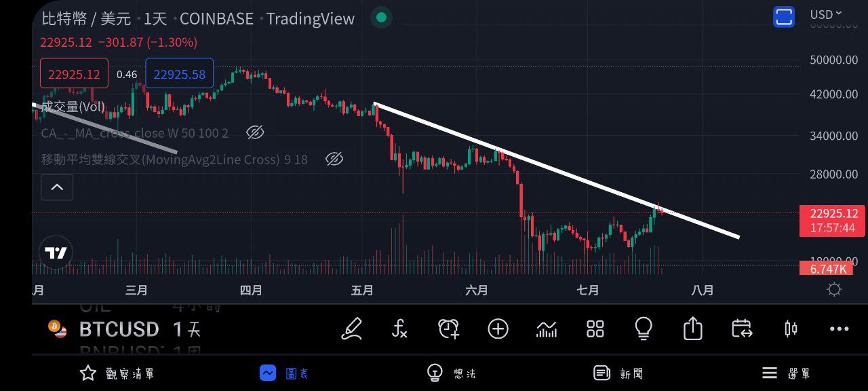Tap the plus-in-circle add icon
This screenshot has height=391, width=868.
[498, 329]
